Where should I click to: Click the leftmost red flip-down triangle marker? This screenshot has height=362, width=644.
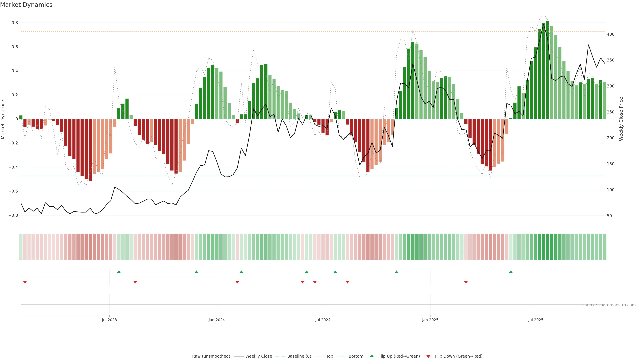point(25,282)
